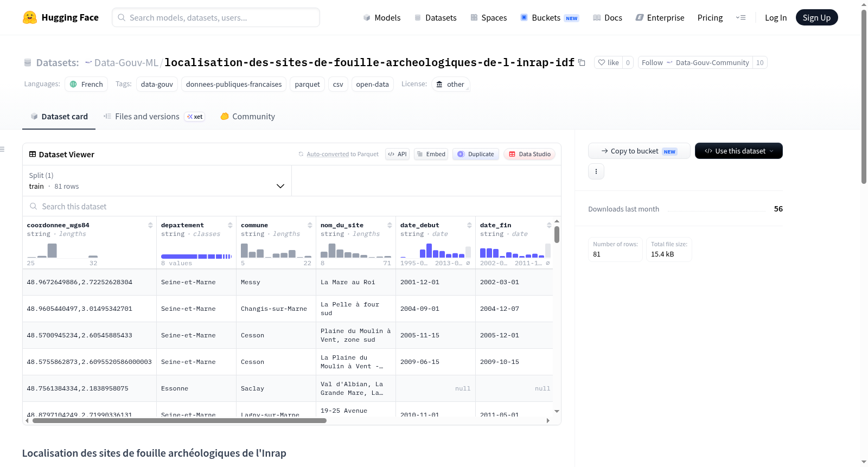Click the Dataset Viewer table icon
Screen dimensions: 868x467
tap(33, 155)
